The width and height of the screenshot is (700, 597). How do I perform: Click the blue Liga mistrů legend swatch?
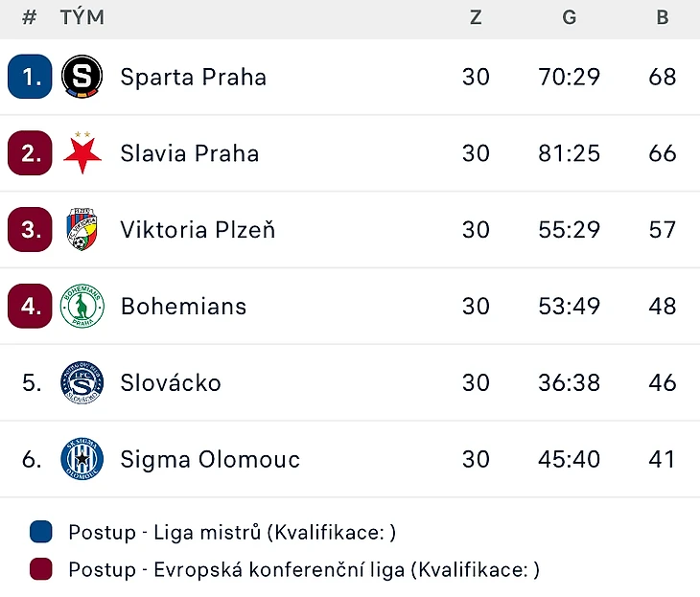(41, 532)
